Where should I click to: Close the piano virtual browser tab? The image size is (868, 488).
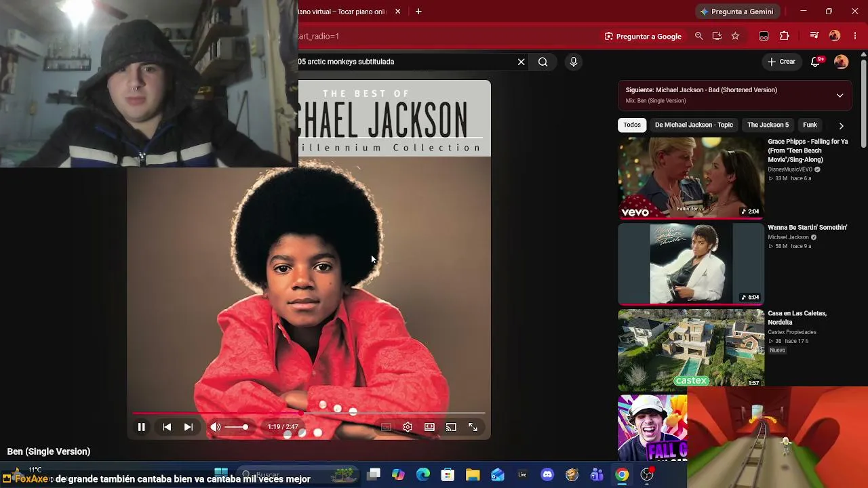(398, 12)
